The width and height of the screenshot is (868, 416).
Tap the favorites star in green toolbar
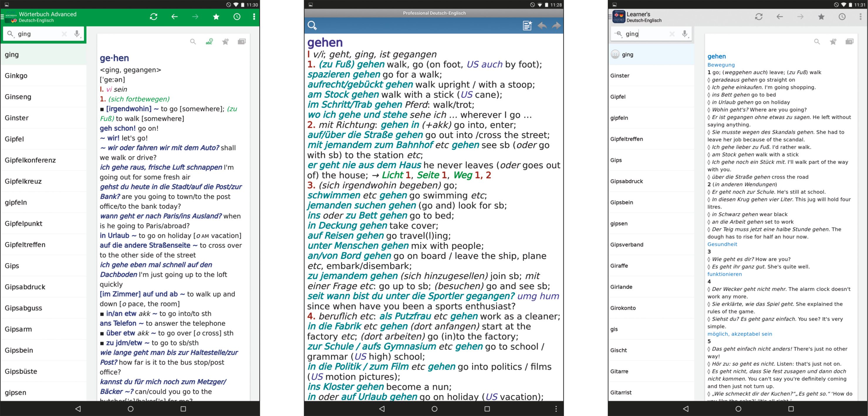pos(216,17)
